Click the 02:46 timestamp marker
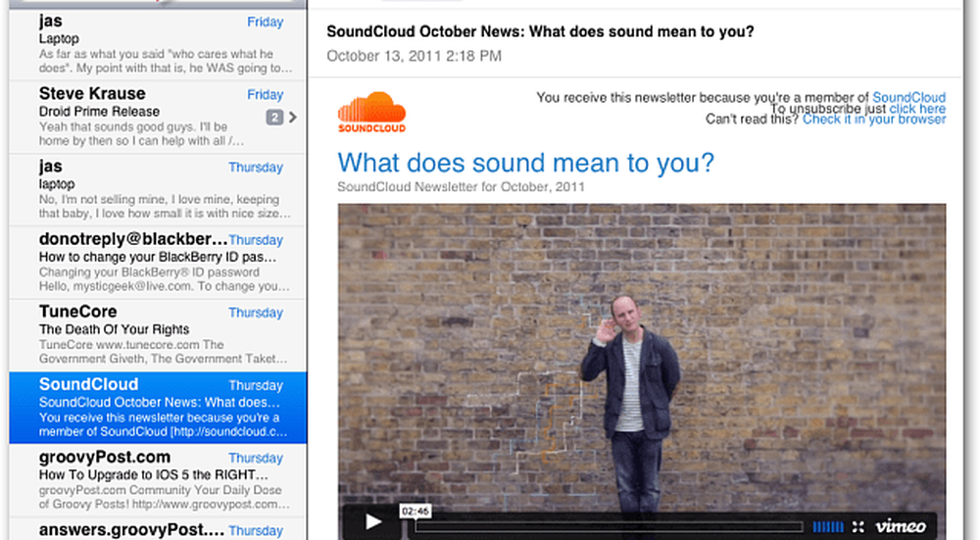 415,512
